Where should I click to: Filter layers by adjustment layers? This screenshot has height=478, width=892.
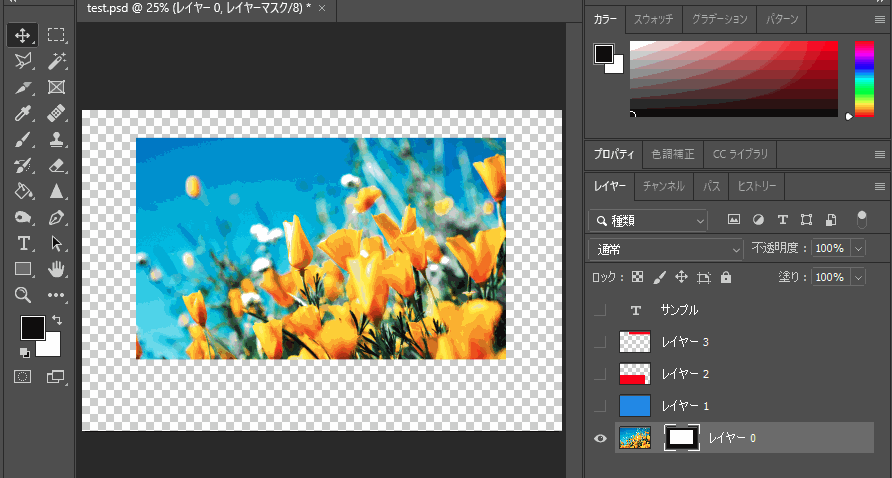click(x=758, y=220)
